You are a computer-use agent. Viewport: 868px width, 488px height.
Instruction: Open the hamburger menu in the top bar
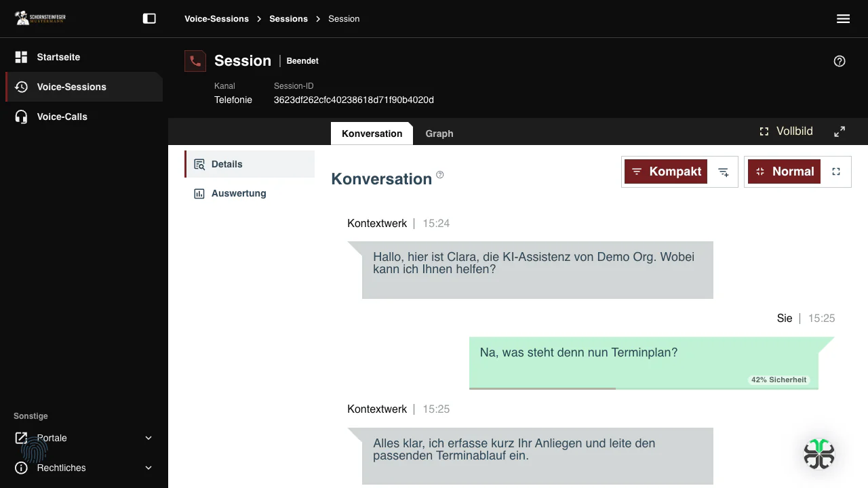click(x=844, y=19)
